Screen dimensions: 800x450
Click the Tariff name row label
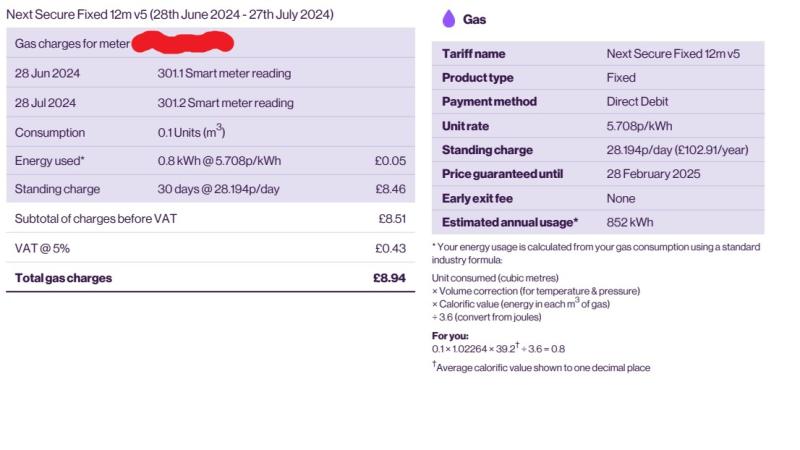click(x=473, y=54)
